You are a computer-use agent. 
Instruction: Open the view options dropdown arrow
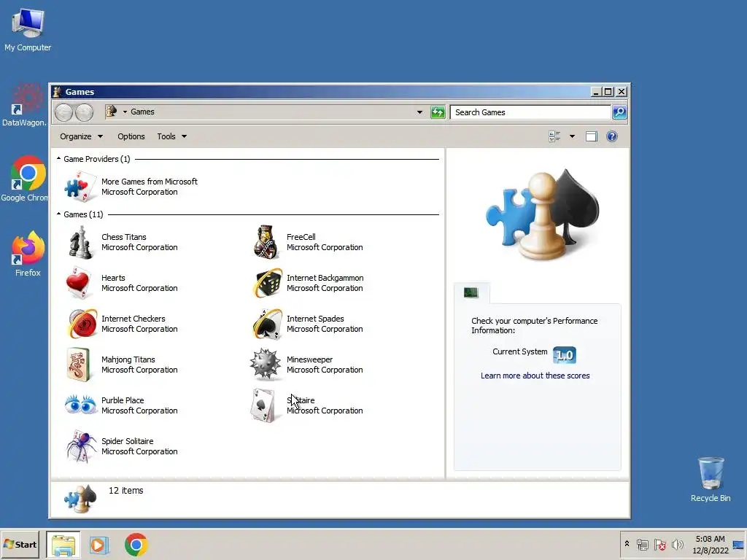(572, 136)
